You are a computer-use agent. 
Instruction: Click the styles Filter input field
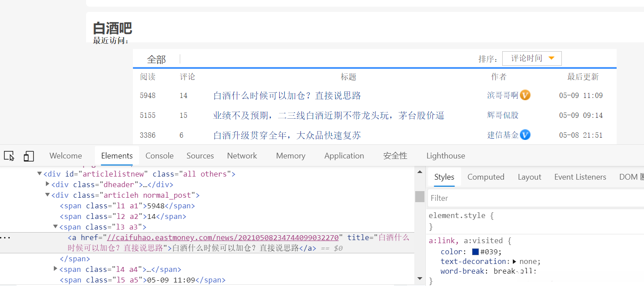[534, 198]
